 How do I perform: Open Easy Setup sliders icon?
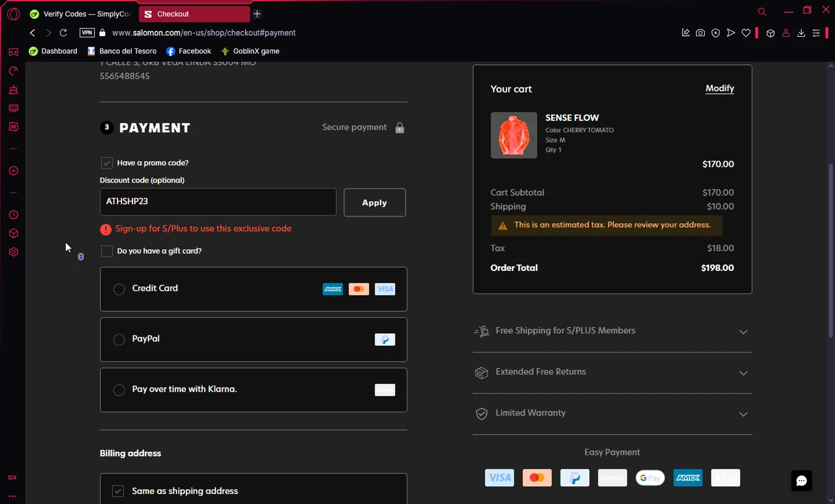(x=816, y=33)
